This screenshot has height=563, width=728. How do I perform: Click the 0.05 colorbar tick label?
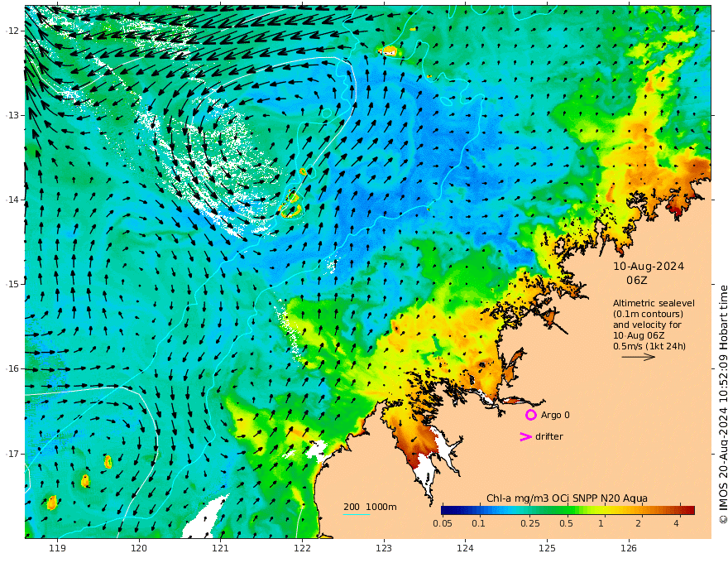(x=443, y=523)
